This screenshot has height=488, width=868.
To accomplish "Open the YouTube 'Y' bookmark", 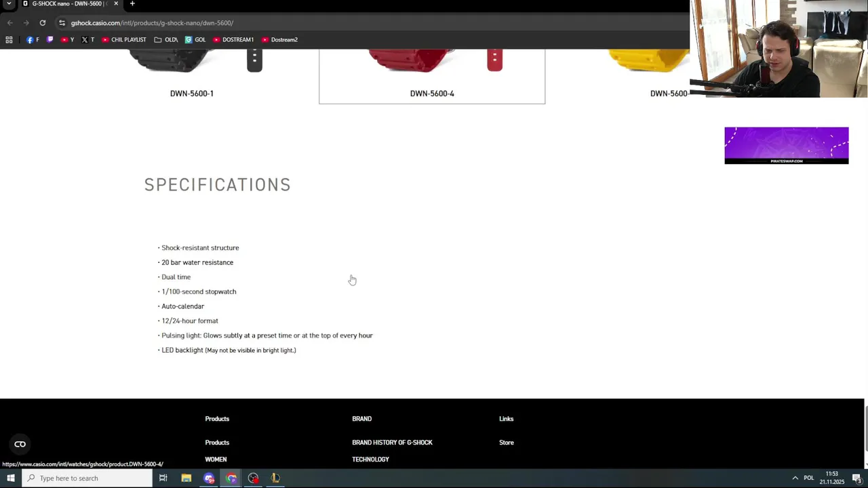I will point(68,39).
